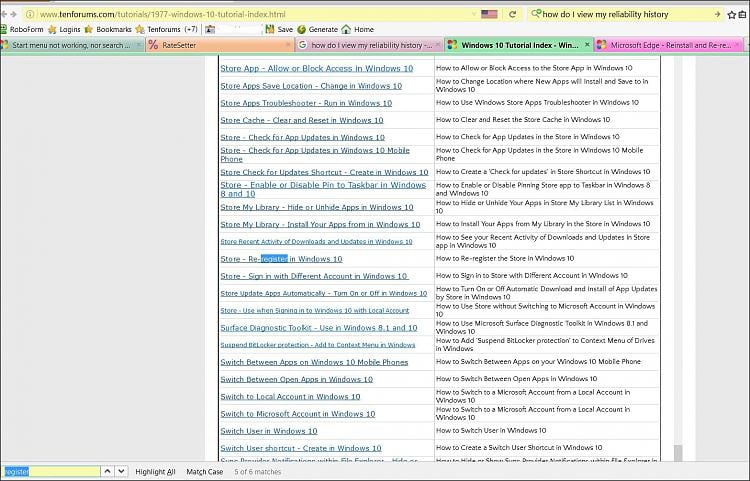Open 'Switch Between Open Apps' link

tap(297, 380)
